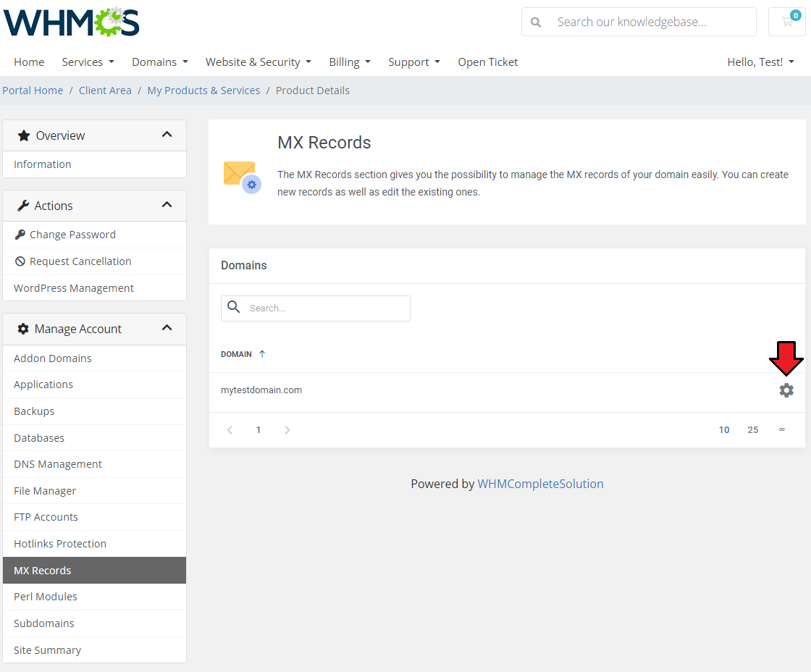
Task: Click the WHMCS logo
Action: click(x=72, y=22)
